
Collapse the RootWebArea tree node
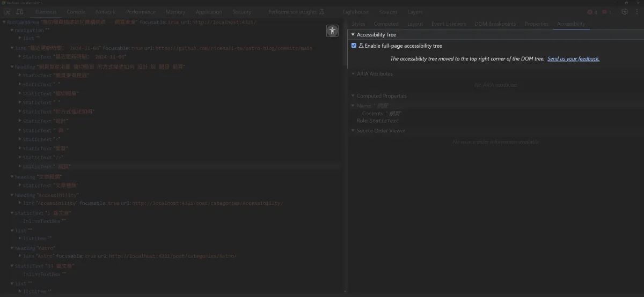tap(4, 22)
